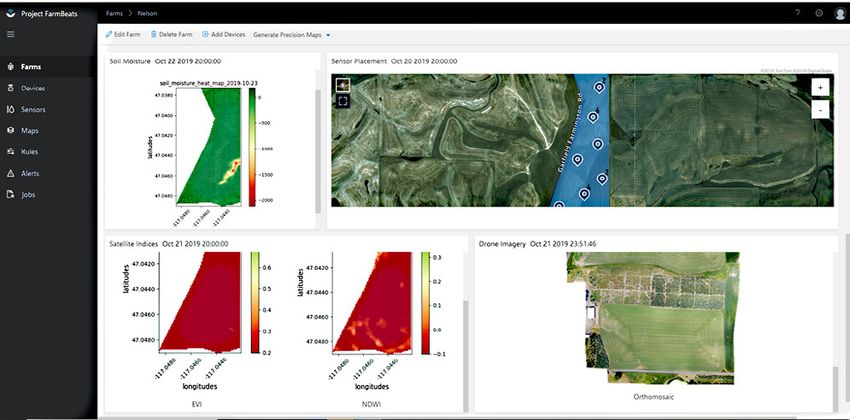Click Add Devices toolbar item
The width and height of the screenshot is (850, 420).
pyautogui.click(x=223, y=34)
